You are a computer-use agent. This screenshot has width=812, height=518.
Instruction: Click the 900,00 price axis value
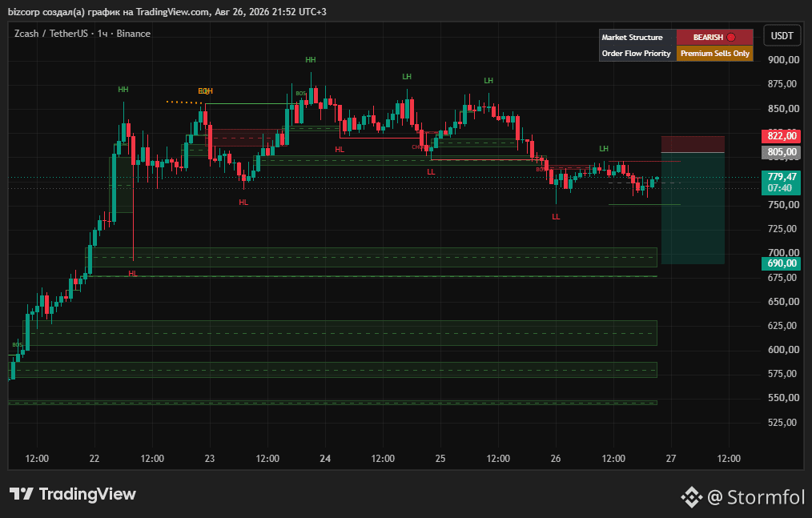point(783,59)
